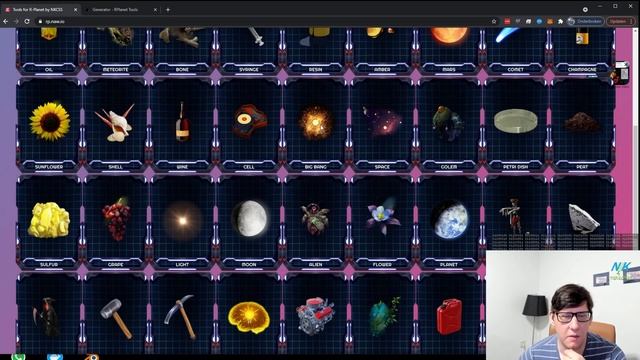Go back to the previous page
This screenshot has width=640, height=360.
[6, 21]
